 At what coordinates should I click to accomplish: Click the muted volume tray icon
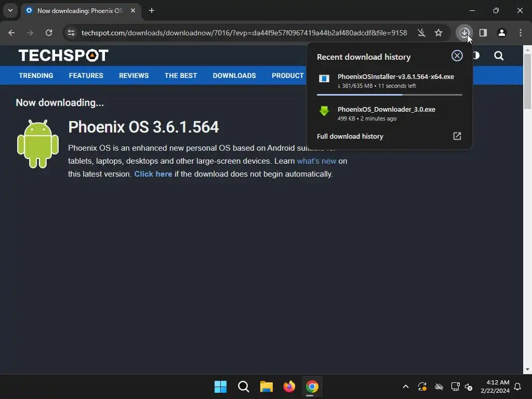[469, 387]
